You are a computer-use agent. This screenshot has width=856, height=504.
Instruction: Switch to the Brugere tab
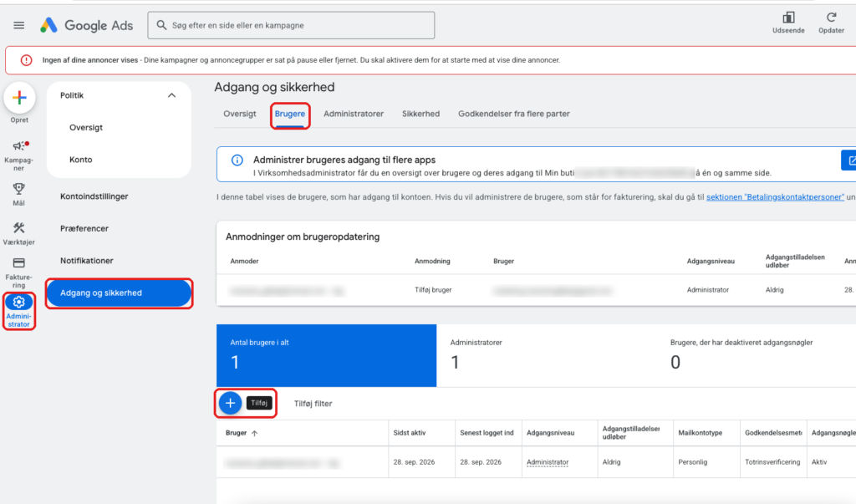(290, 114)
